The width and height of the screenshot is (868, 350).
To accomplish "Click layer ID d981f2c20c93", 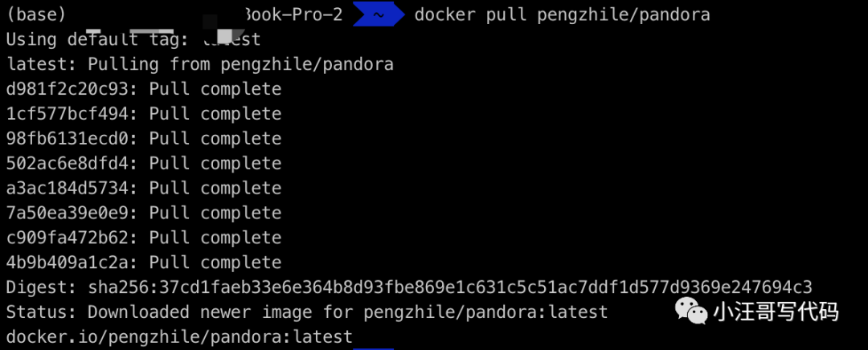I will (x=67, y=88).
